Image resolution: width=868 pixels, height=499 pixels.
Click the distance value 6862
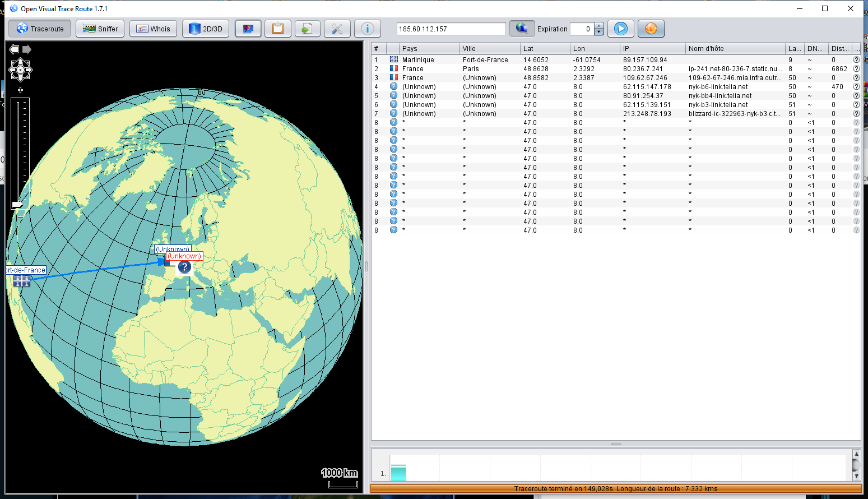pos(839,69)
